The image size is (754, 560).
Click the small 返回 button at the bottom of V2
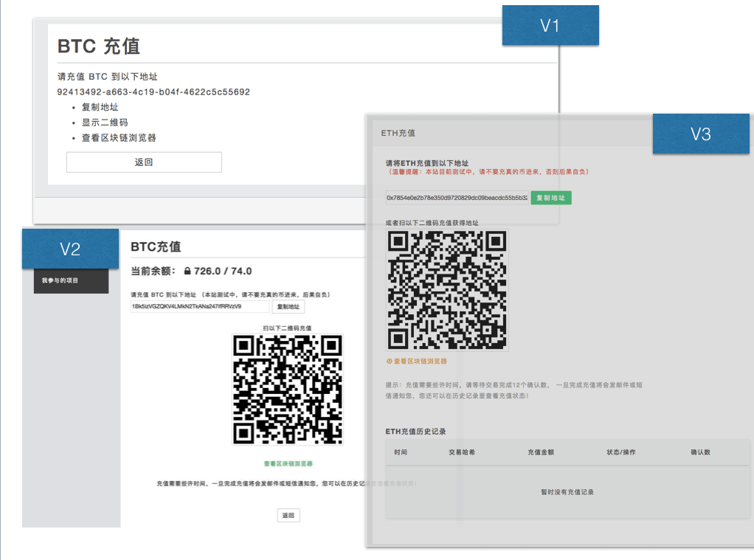[288, 515]
